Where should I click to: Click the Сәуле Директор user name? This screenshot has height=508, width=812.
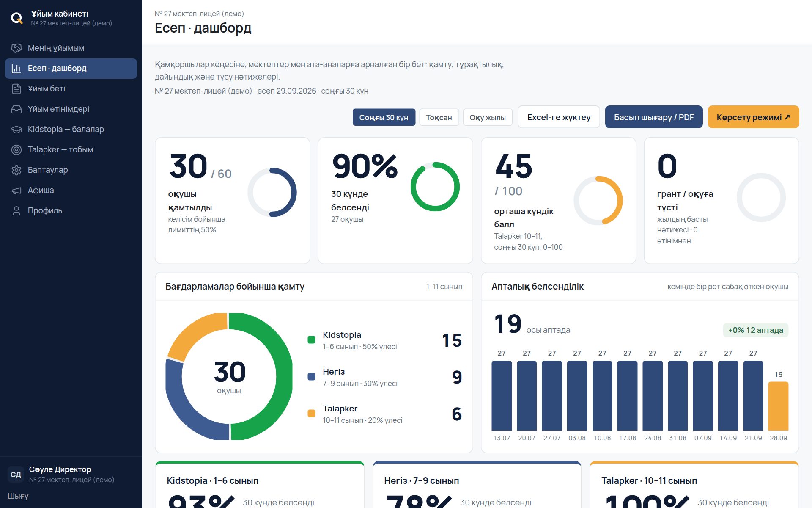tap(60, 469)
